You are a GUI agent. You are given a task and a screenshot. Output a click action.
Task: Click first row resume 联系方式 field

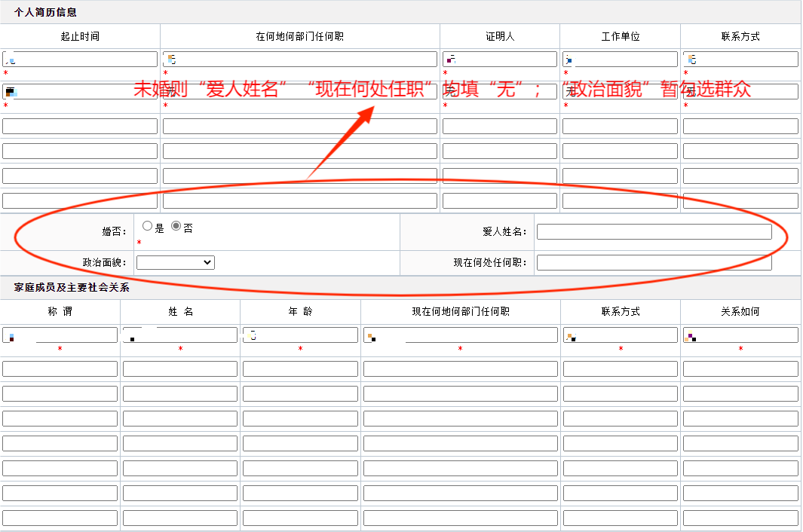click(x=740, y=60)
